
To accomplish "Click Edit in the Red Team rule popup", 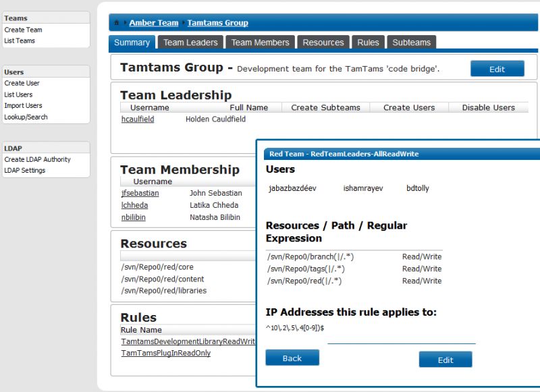I will 446,360.
